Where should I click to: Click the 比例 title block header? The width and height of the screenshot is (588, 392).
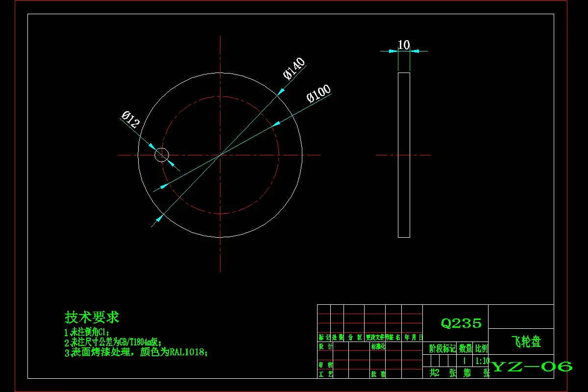click(x=482, y=348)
